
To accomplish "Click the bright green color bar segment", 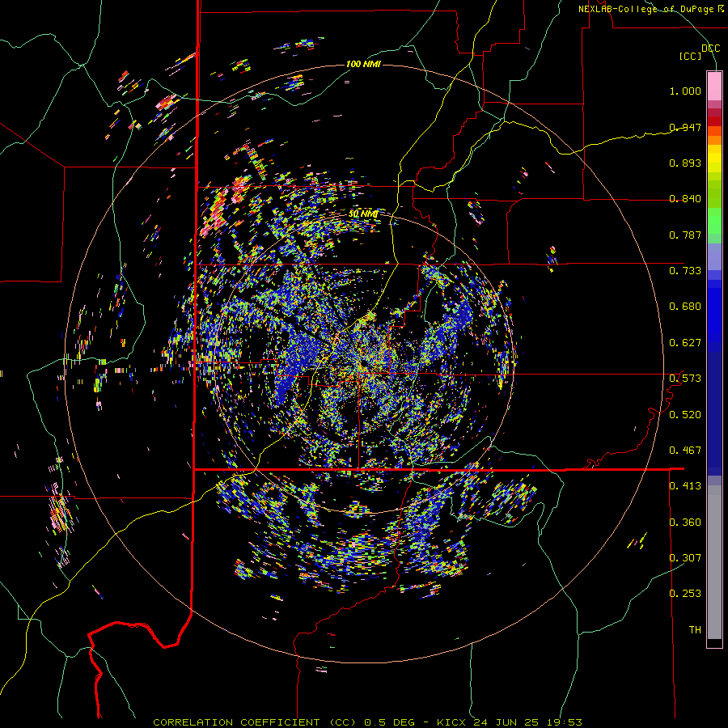I will [x=714, y=221].
